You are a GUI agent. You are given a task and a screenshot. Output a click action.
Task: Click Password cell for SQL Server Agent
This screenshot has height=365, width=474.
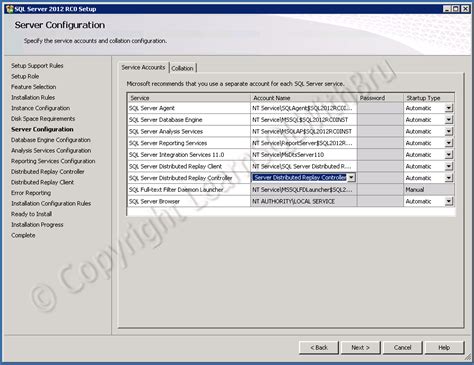tap(380, 108)
